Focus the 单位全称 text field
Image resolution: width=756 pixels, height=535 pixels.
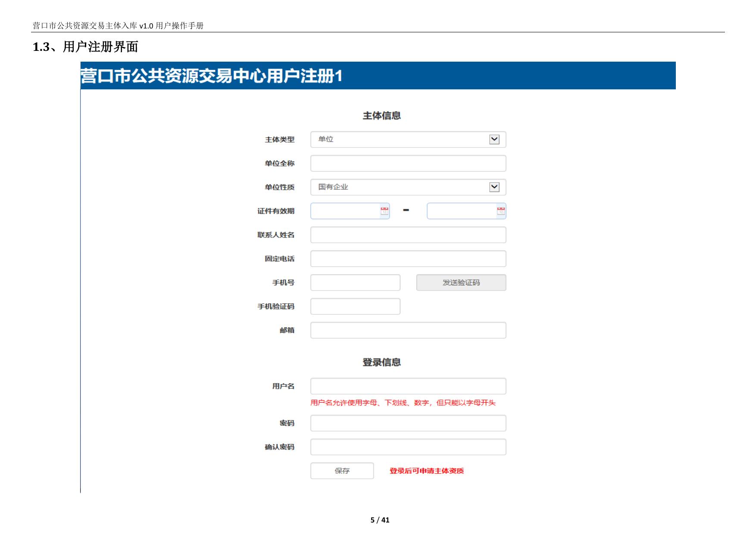[x=408, y=163]
